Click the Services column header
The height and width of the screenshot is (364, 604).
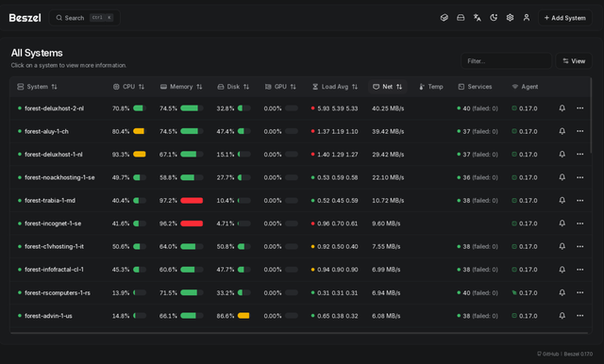[475, 87]
